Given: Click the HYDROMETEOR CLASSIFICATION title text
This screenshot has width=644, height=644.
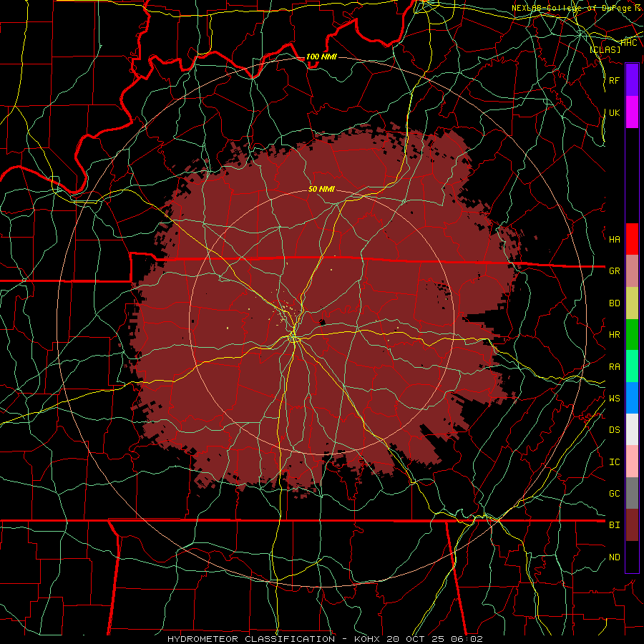Looking at the screenshot, I should [x=251, y=639].
